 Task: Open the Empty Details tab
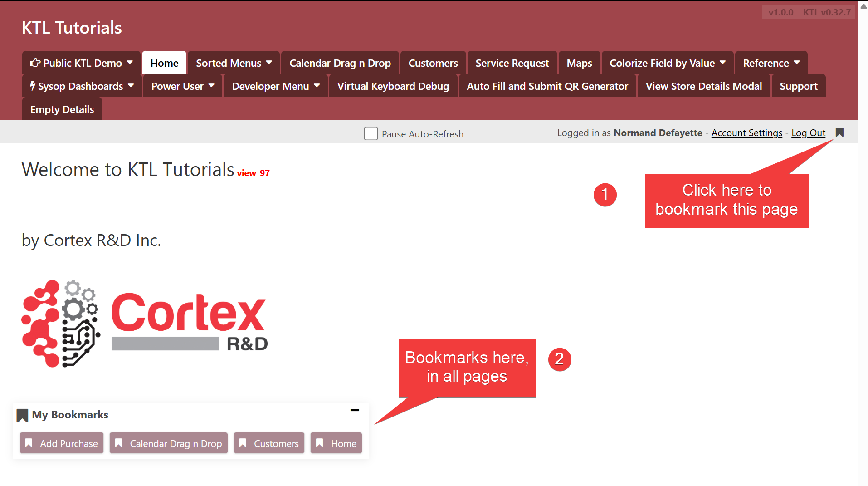tap(62, 109)
